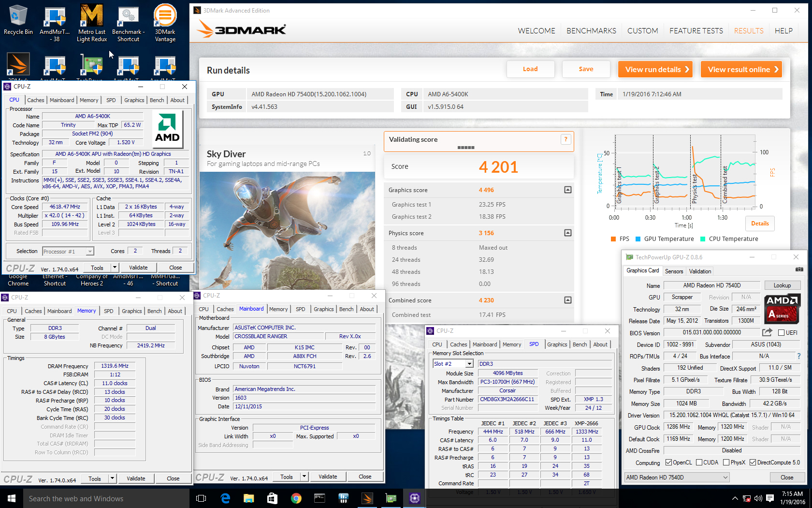Open WELCOME in 3DMark navigation

tap(536, 30)
